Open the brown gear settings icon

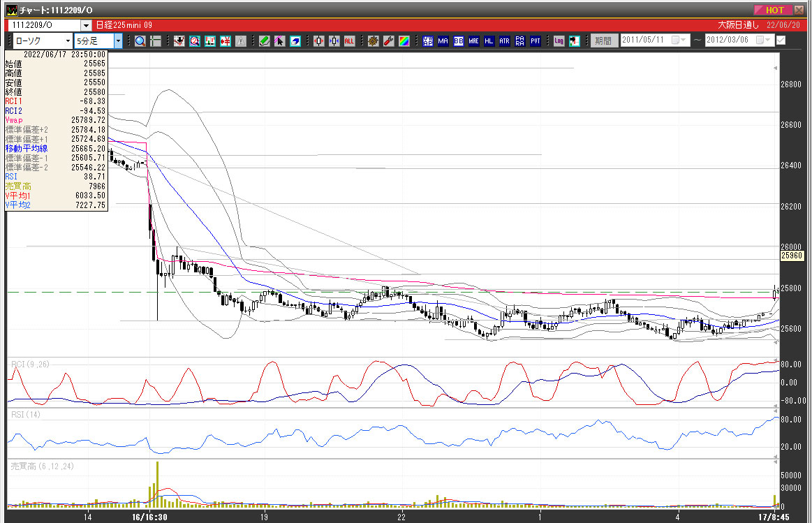point(373,41)
